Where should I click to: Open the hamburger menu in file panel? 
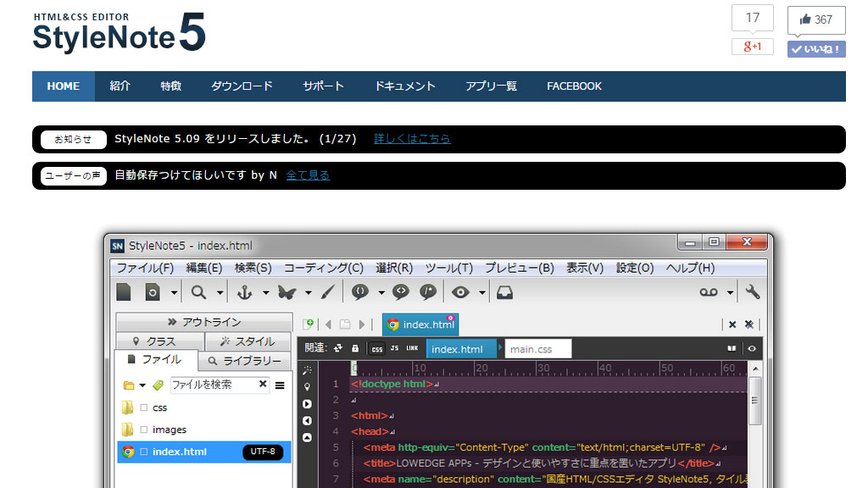(x=280, y=385)
